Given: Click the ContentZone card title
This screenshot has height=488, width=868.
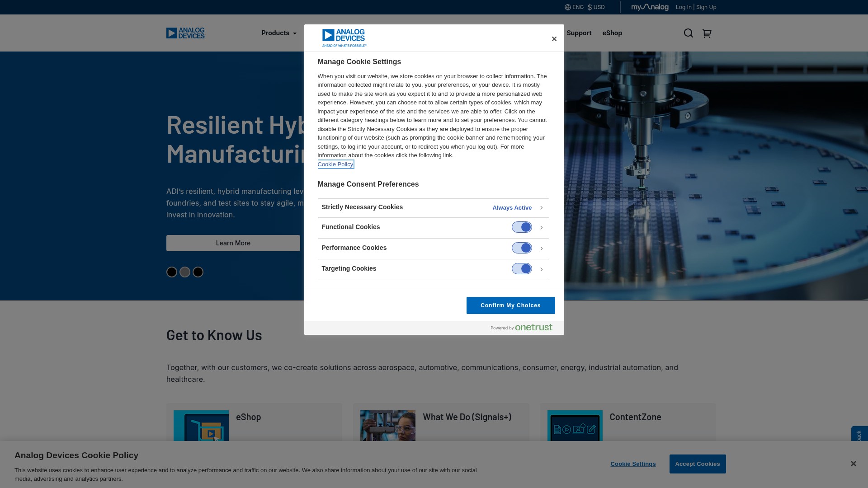Looking at the screenshot, I should pos(635,417).
